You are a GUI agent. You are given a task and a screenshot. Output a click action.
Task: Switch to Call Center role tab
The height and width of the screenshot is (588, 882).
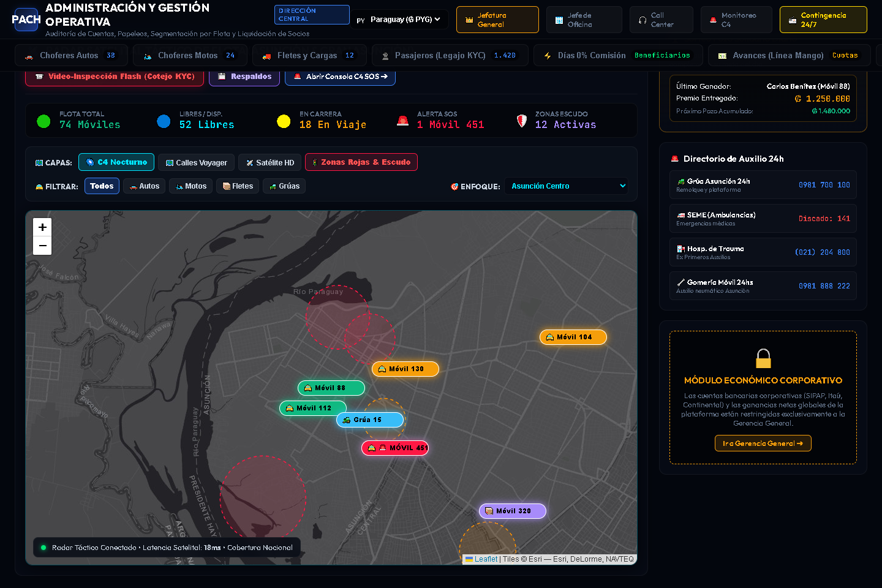tap(661, 20)
